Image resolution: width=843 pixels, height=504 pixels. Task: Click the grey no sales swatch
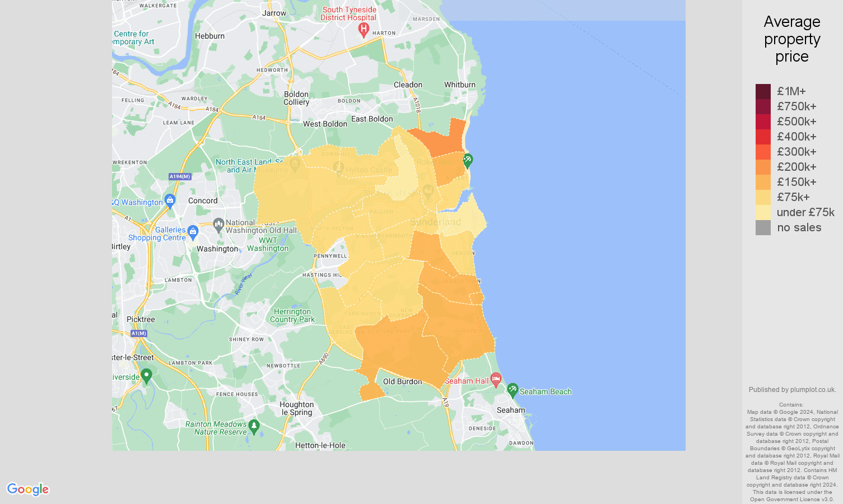pos(763,227)
